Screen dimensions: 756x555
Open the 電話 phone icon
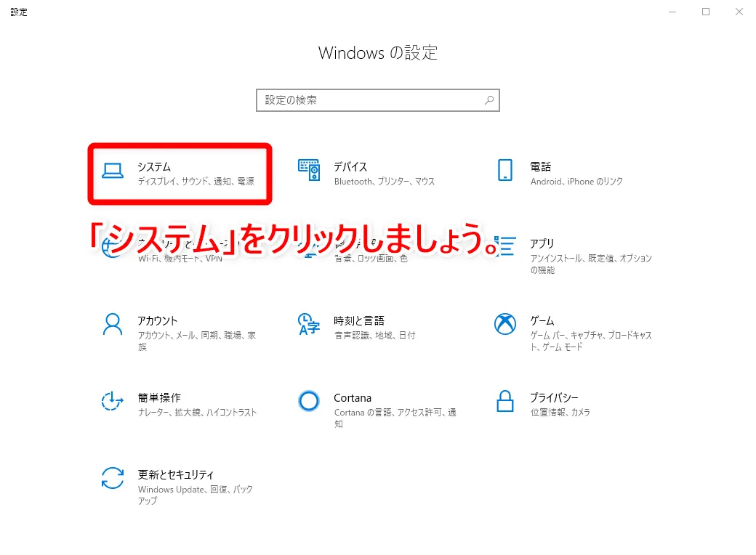[x=504, y=170]
